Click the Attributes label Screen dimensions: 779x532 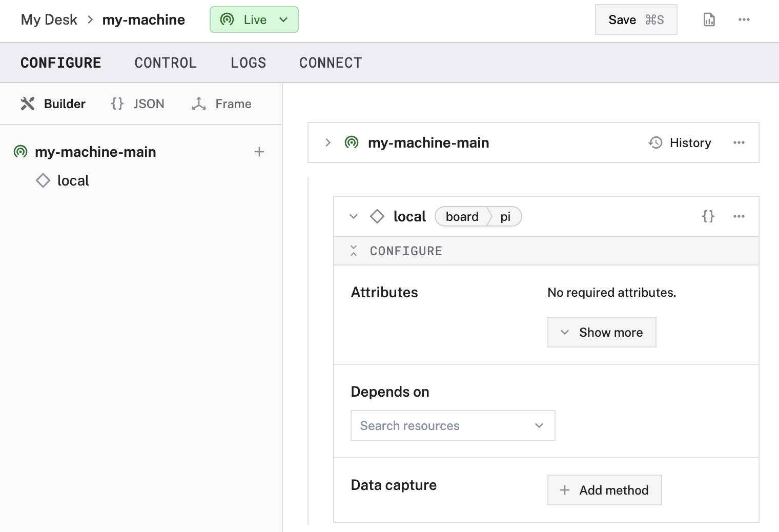click(x=384, y=292)
